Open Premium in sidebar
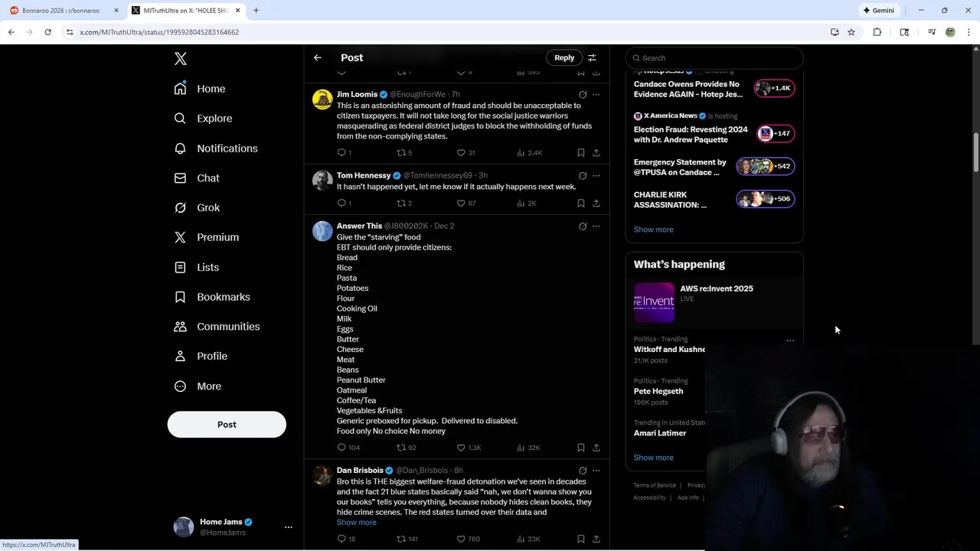This screenshot has width=980, height=551. tap(207, 237)
